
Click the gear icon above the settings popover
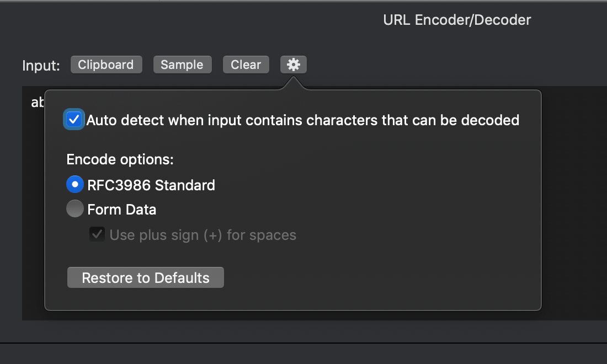coord(293,65)
